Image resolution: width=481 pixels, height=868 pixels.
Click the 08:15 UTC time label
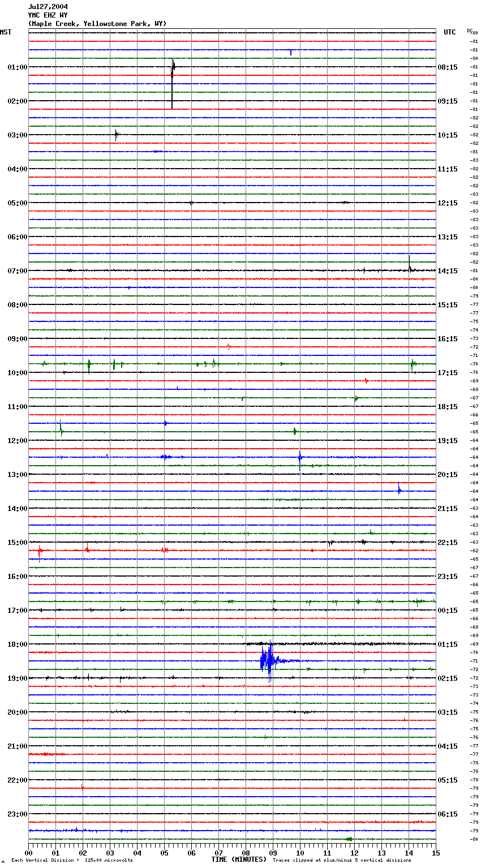coord(448,67)
